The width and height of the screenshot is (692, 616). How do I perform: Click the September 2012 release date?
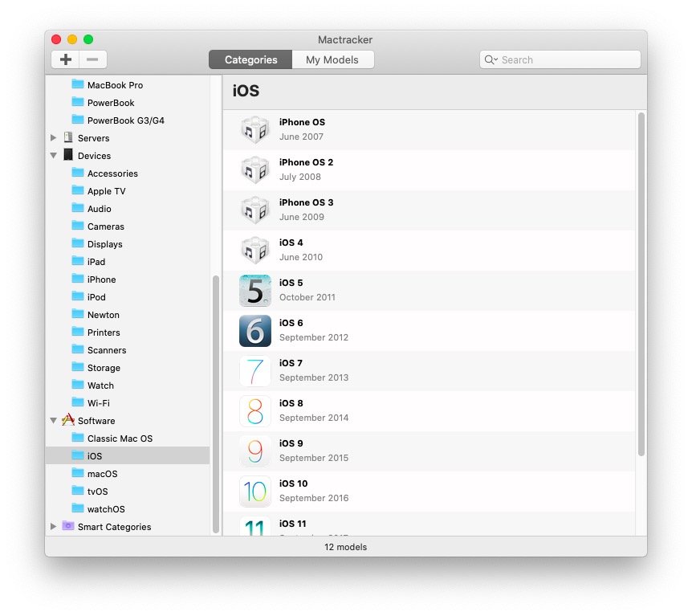314,337
